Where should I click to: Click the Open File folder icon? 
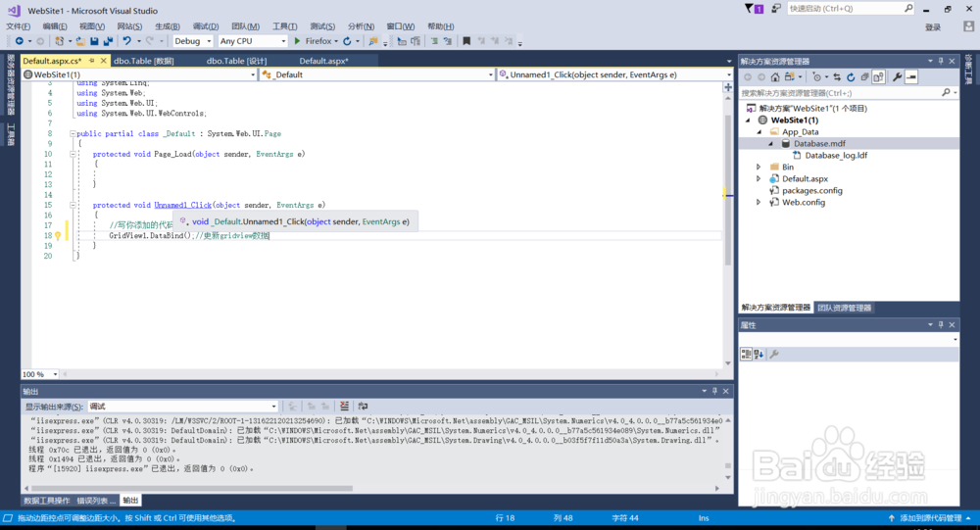(x=80, y=41)
